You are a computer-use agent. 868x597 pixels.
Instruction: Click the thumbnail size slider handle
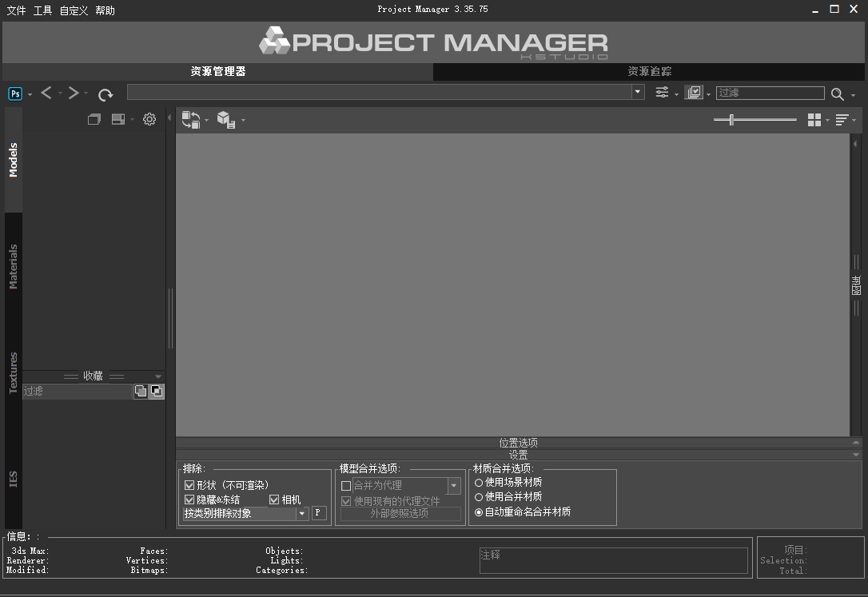[x=731, y=120]
